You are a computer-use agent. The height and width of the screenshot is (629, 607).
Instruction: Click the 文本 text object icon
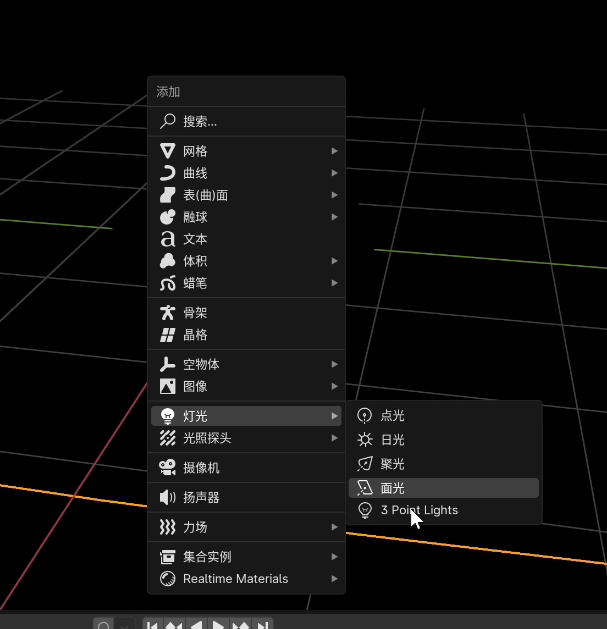168,239
